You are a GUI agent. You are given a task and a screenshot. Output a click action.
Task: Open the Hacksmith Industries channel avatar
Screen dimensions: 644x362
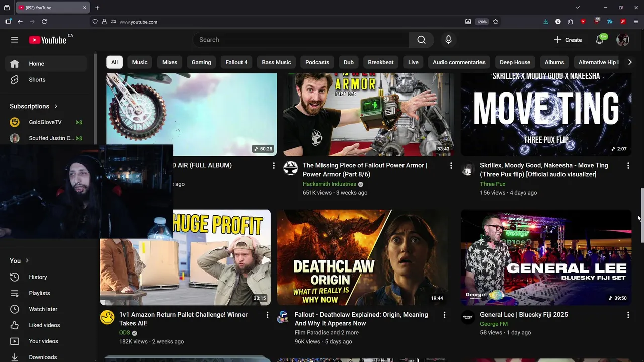[290, 168]
